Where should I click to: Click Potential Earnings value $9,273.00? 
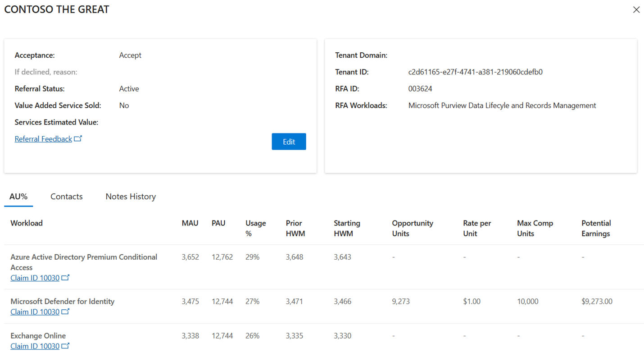[x=597, y=302]
